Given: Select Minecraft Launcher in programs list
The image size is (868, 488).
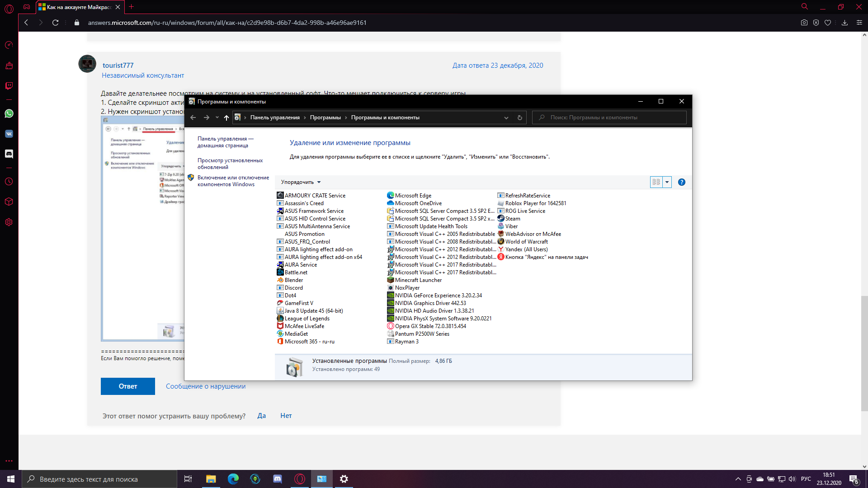Looking at the screenshot, I should click(x=414, y=280).
